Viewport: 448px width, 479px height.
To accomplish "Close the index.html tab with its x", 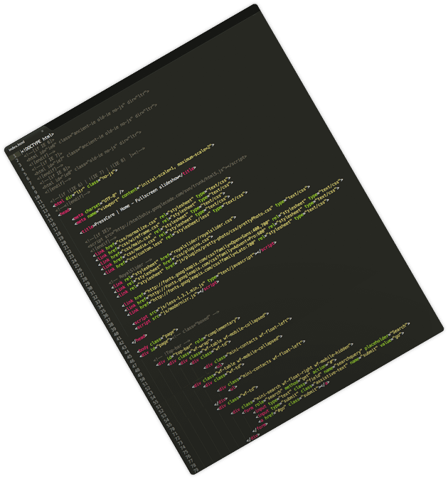I will (x=42, y=131).
